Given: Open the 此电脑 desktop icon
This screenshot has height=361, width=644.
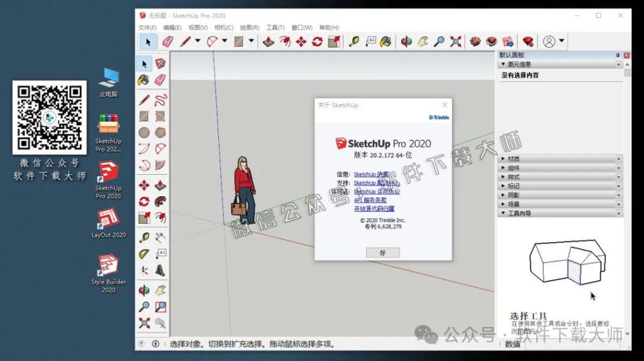Looking at the screenshot, I should coord(108,82).
